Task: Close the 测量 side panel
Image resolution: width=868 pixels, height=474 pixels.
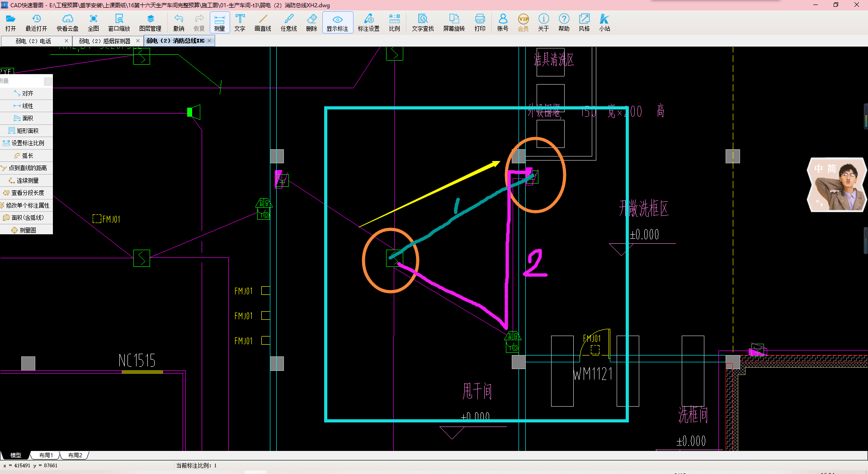Action: point(48,81)
